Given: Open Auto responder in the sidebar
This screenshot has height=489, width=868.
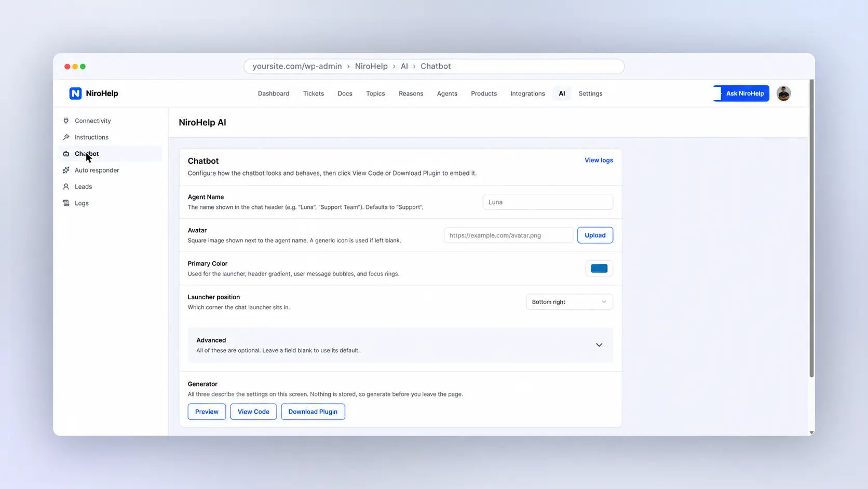Looking at the screenshot, I should tap(97, 170).
